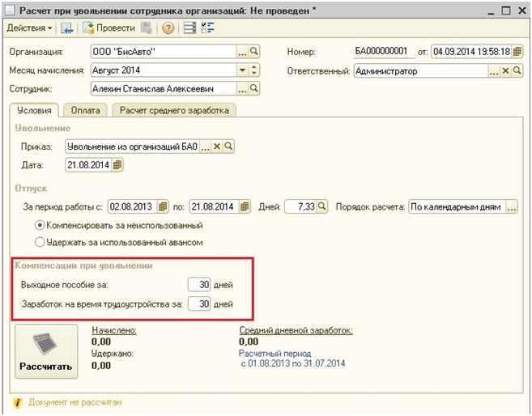The image size is (532, 416).
Task: Click the Ответственный field showing Администратор
Action: (421, 71)
